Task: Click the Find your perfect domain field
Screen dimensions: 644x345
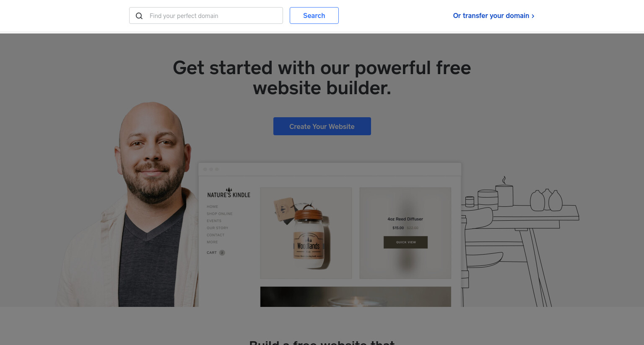Action: tap(206, 15)
